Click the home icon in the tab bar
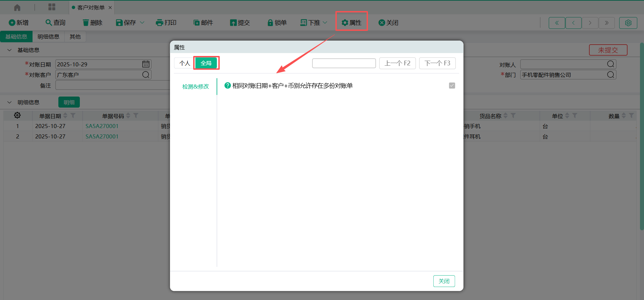Viewport: 644px width, 300px height. 17,7
